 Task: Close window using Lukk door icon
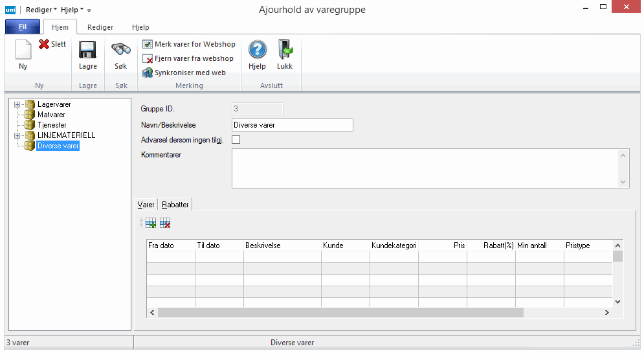click(285, 51)
